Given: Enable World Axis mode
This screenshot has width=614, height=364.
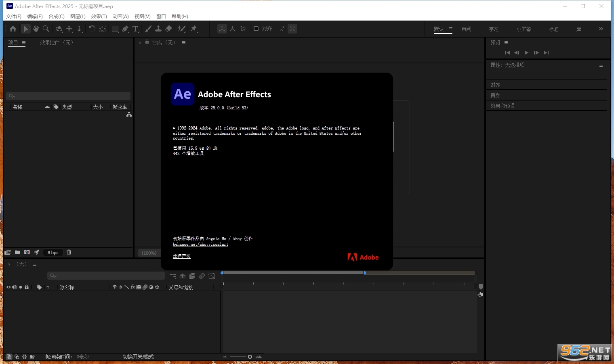Looking at the screenshot, I should coord(233,29).
